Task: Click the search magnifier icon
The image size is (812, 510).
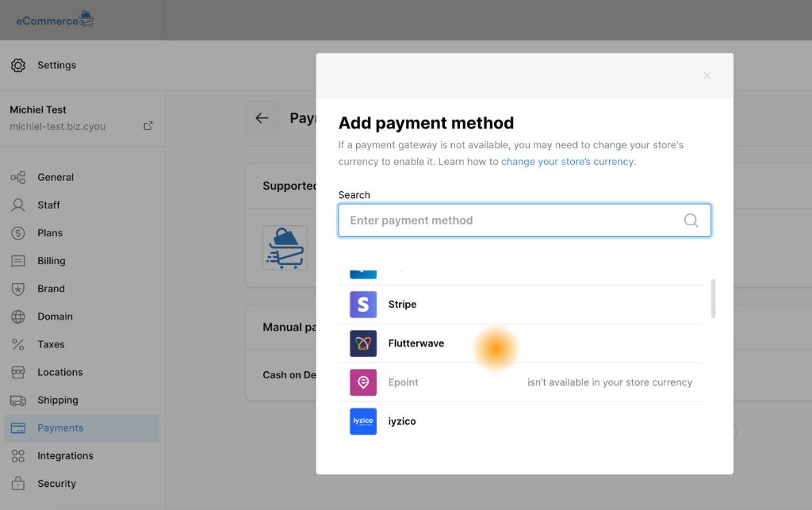Action: 691,220
